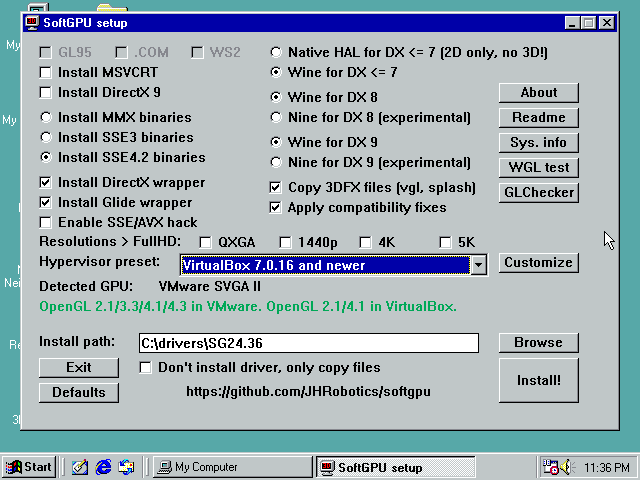Image resolution: width=640 pixels, height=480 pixels.
Task: Click the Sys. info button
Action: point(539,142)
